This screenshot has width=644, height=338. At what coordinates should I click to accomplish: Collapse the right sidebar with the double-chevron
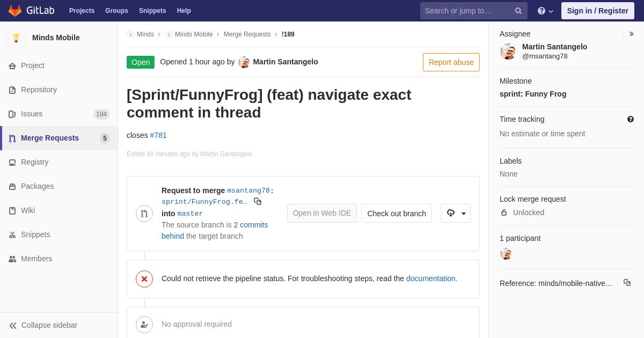pos(631,34)
